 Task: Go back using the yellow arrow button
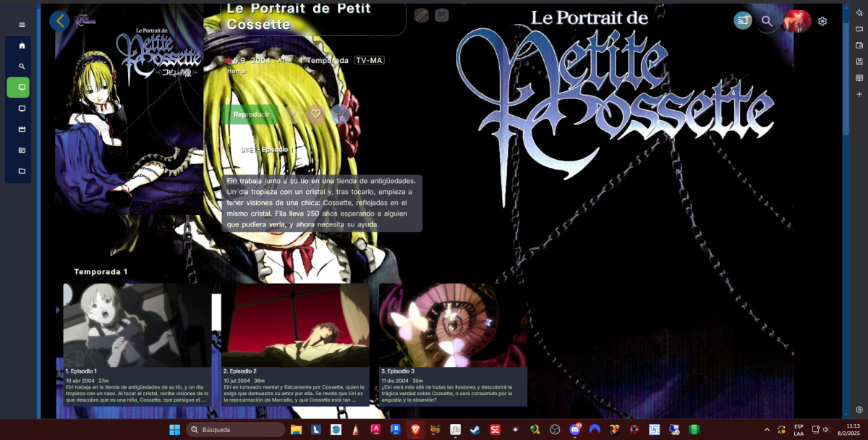point(60,20)
